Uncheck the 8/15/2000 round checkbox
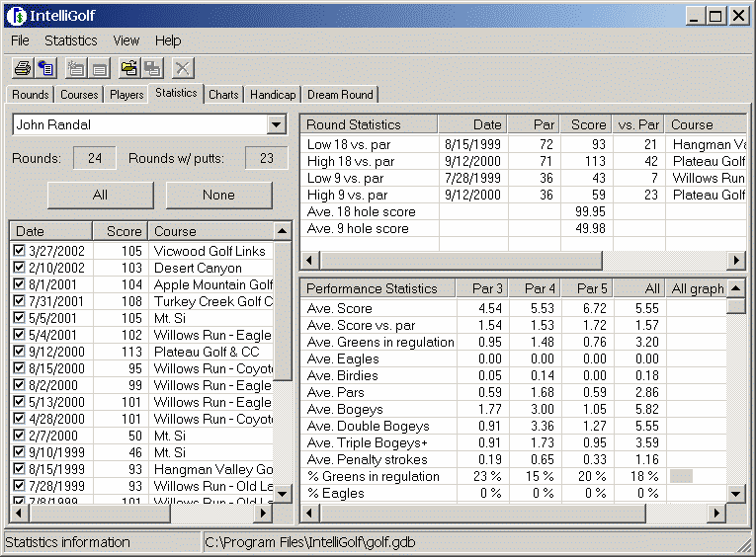 click(x=19, y=368)
